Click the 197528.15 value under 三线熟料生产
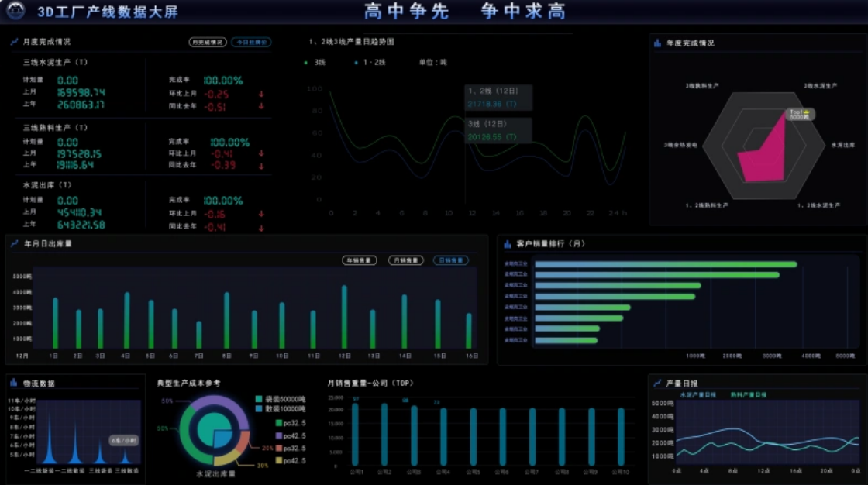This screenshot has height=485, width=868. click(x=79, y=154)
